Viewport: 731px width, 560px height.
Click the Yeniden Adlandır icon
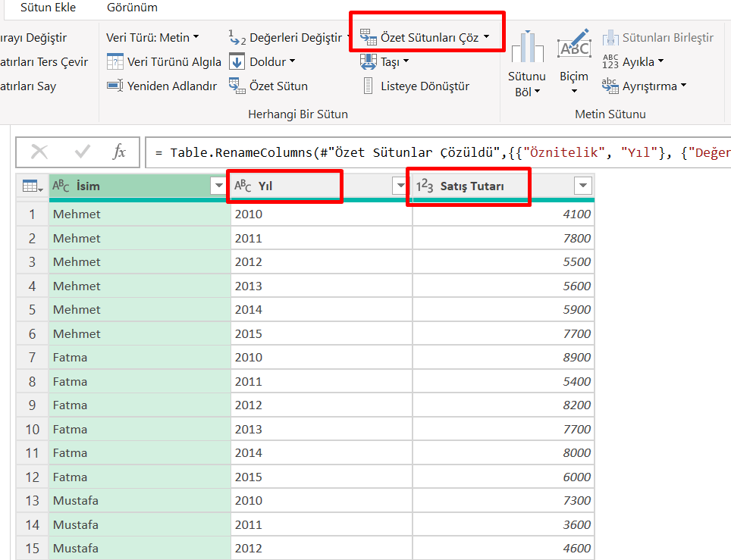coord(115,86)
